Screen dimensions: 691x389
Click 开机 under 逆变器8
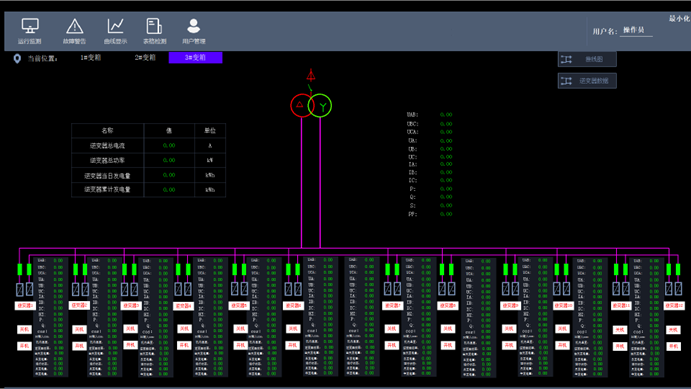pyautogui.click(x=448, y=345)
